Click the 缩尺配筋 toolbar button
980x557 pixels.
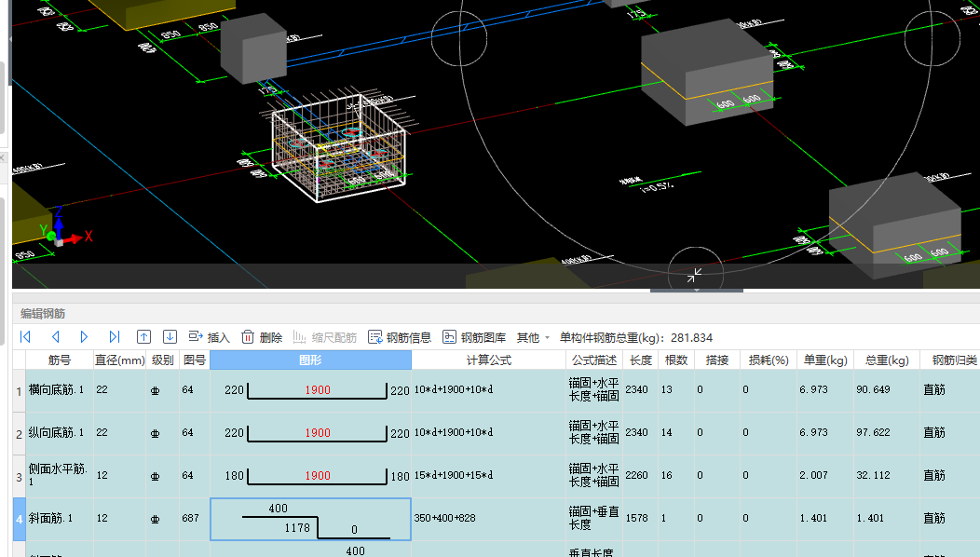pyautogui.click(x=324, y=337)
